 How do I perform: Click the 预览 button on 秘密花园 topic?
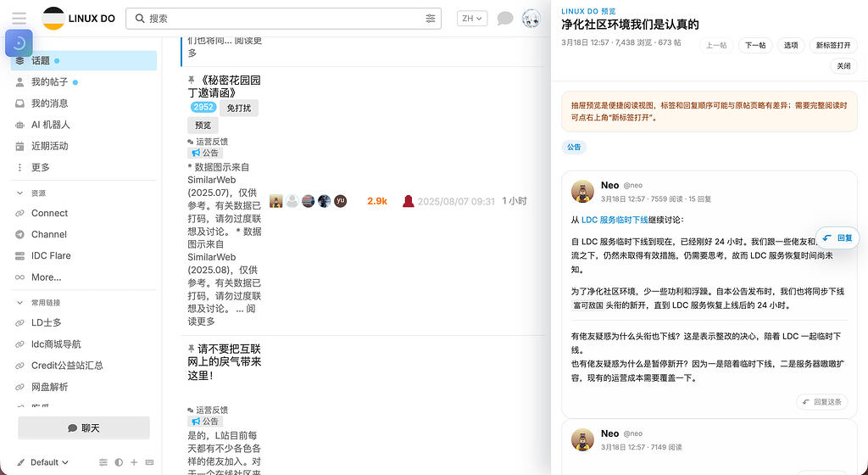click(203, 126)
